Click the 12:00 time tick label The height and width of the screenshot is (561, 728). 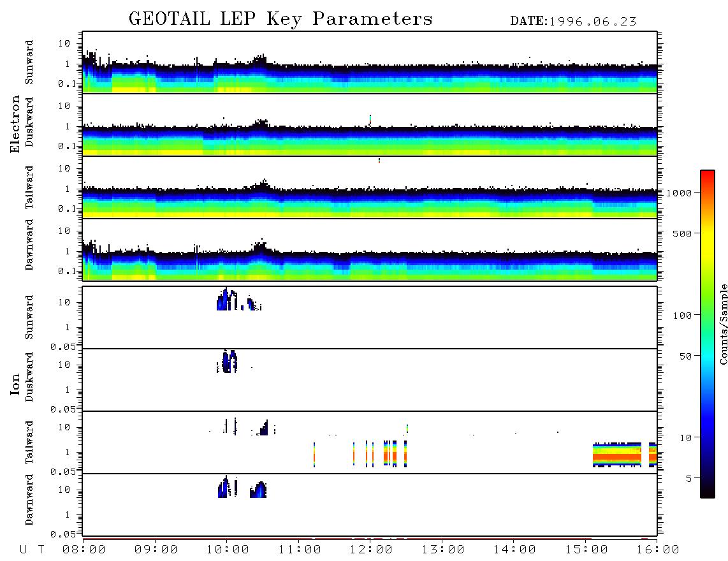[x=371, y=550]
